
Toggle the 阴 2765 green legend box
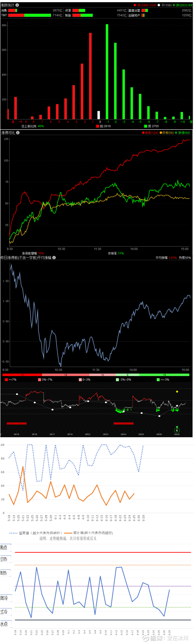click(x=145, y=126)
